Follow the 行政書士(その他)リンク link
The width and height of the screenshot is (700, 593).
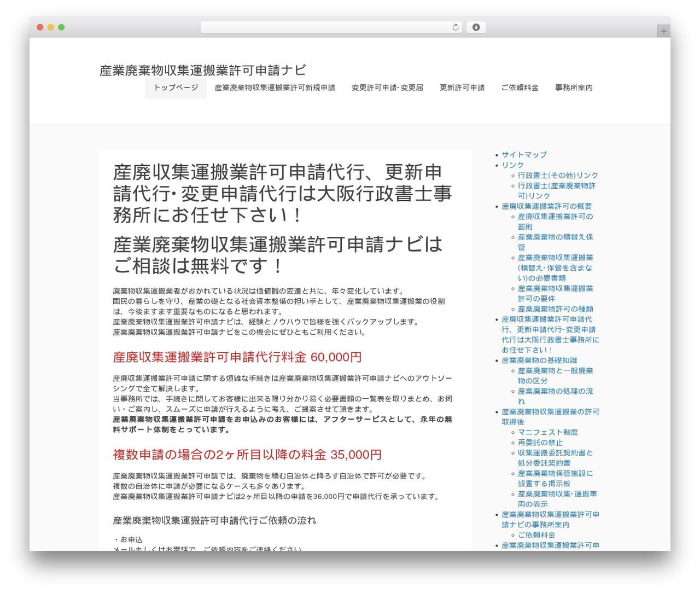point(558,176)
